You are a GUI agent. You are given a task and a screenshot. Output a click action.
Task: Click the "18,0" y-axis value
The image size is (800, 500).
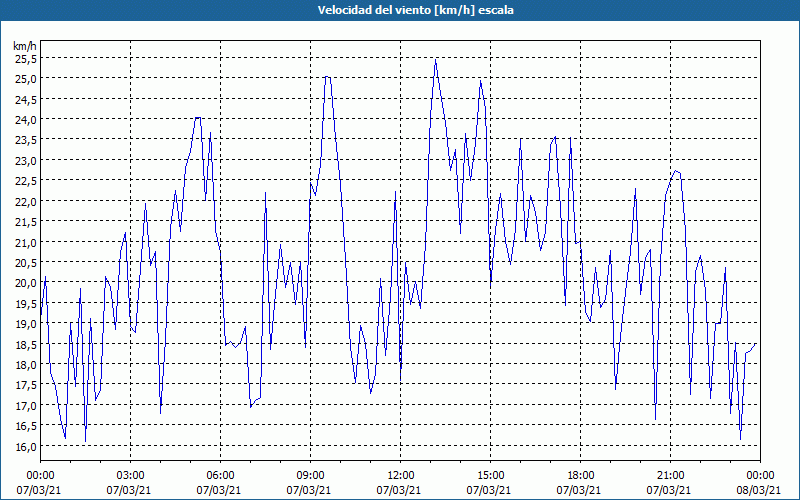25,365
